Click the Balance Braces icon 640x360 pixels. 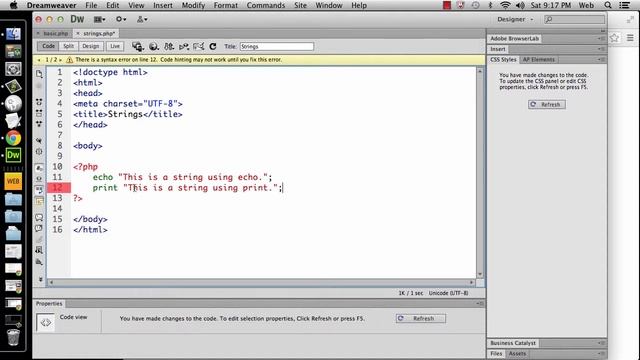(39, 151)
